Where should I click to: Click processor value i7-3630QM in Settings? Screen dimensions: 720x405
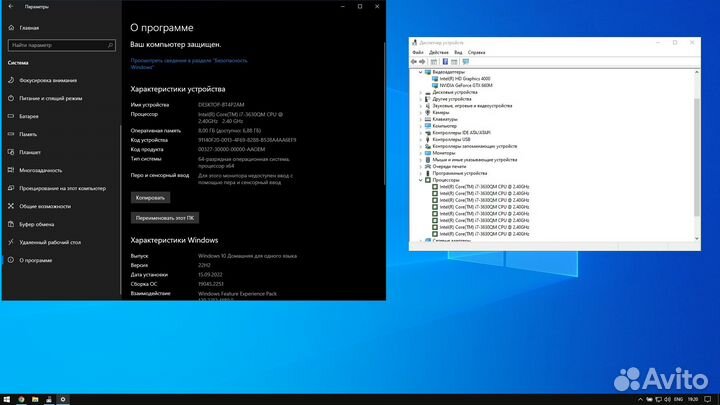240,118
